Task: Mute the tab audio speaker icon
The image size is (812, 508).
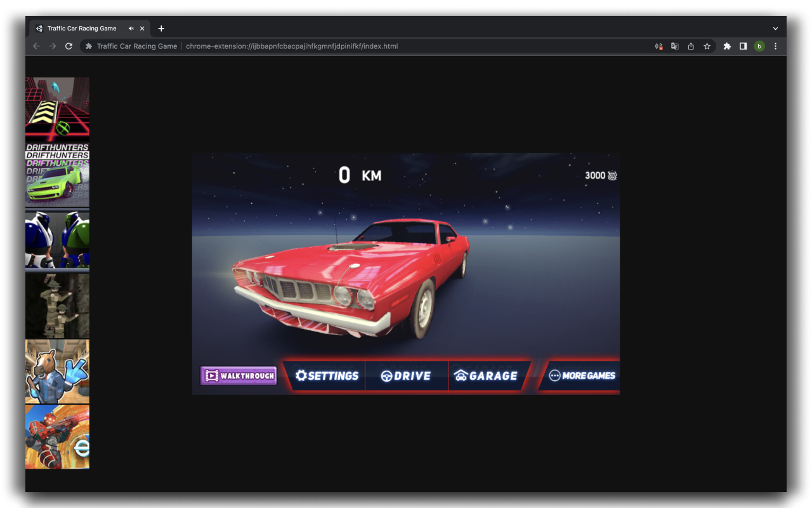Action: 131,29
